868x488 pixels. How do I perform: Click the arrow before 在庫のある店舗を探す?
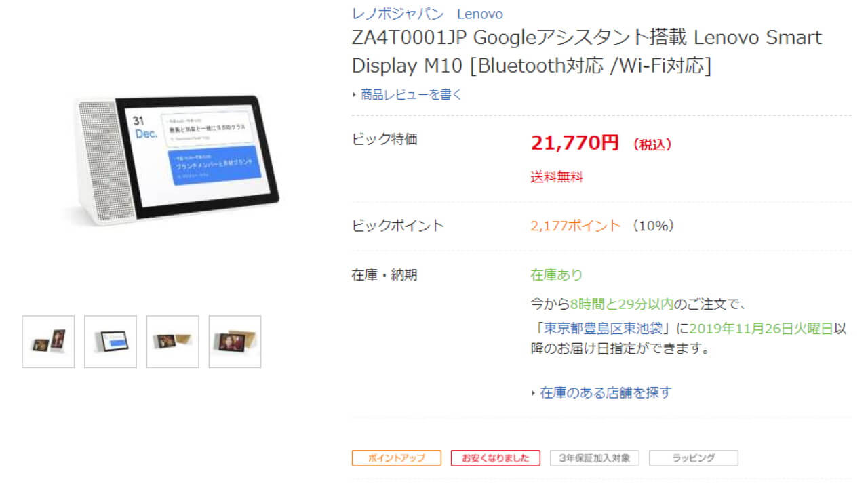pyautogui.click(x=533, y=392)
